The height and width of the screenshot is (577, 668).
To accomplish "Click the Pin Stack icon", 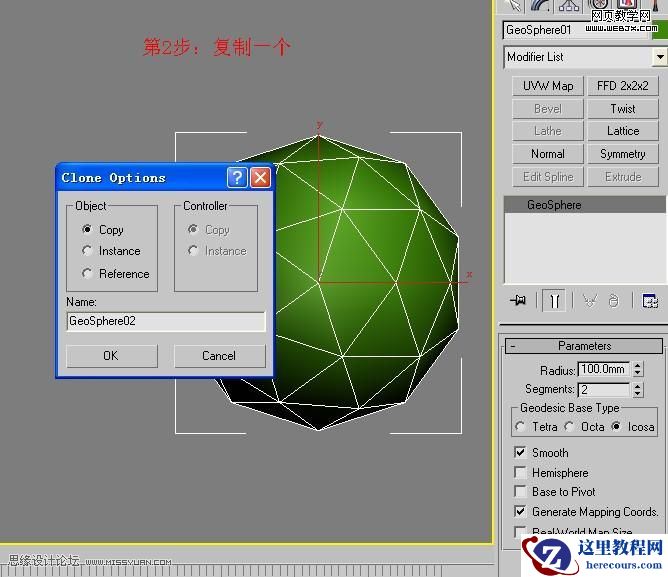I will click(518, 301).
